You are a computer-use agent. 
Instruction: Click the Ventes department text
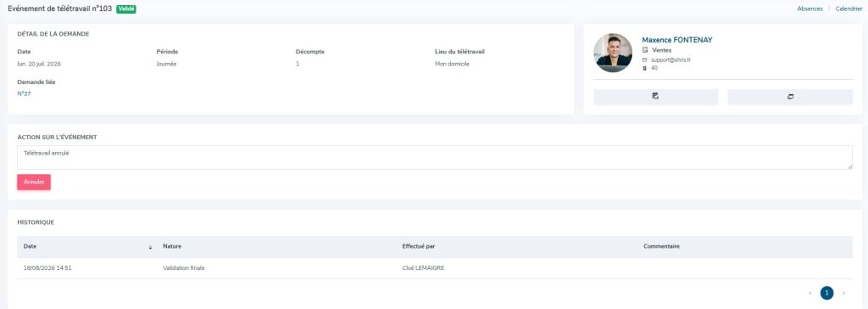662,50
